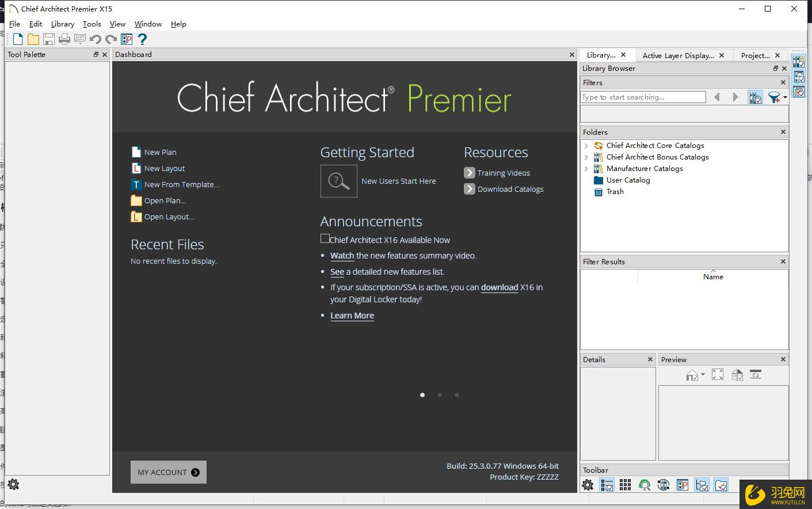This screenshot has height=509, width=812.
Task: Undock the Tool Palette panel
Action: pyautogui.click(x=96, y=55)
